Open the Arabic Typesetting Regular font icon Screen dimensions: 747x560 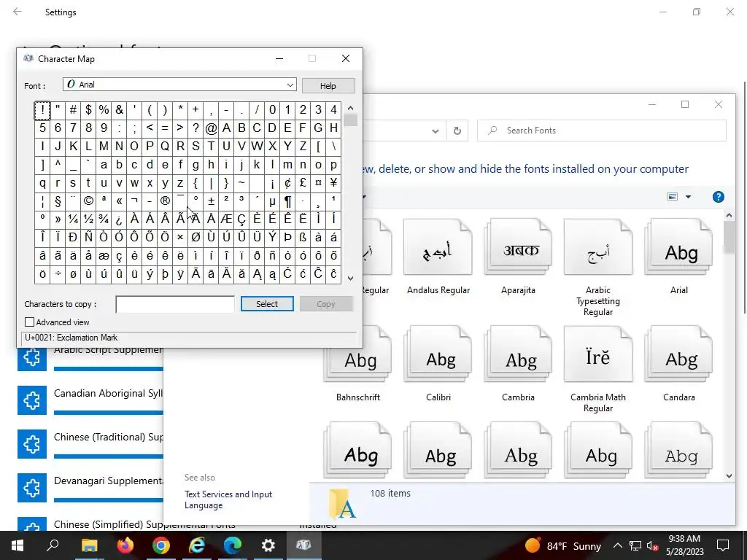click(x=598, y=247)
